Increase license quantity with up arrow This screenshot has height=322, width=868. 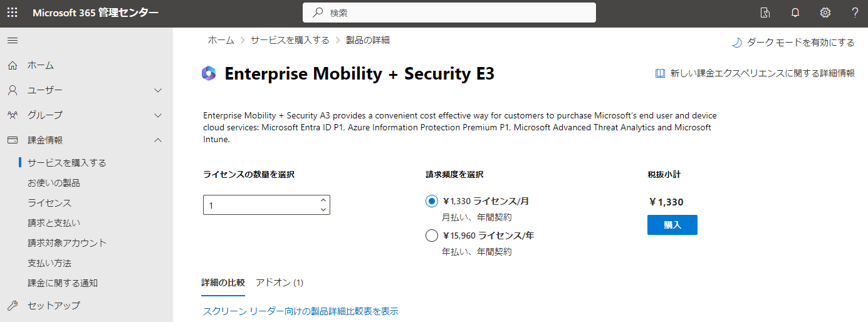tap(323, 200)
